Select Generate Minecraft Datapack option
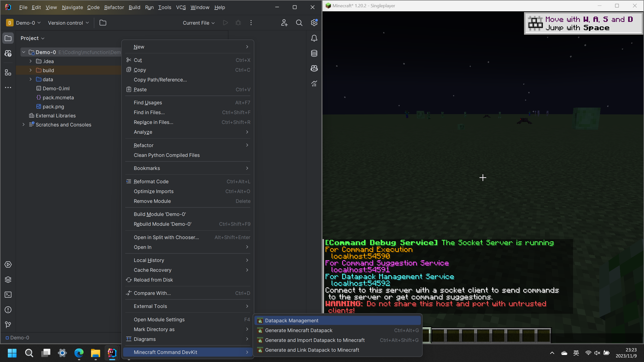Image resolution: width=644 pixels, height=362 pixels. 299,330
